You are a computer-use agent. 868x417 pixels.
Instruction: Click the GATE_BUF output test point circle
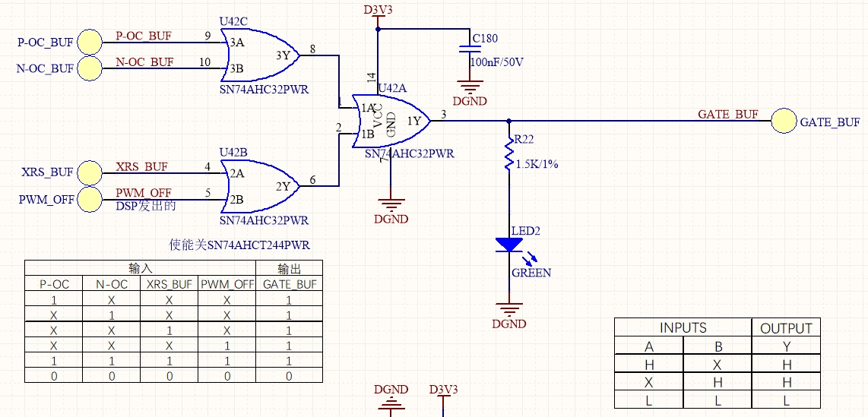point(784,121)
